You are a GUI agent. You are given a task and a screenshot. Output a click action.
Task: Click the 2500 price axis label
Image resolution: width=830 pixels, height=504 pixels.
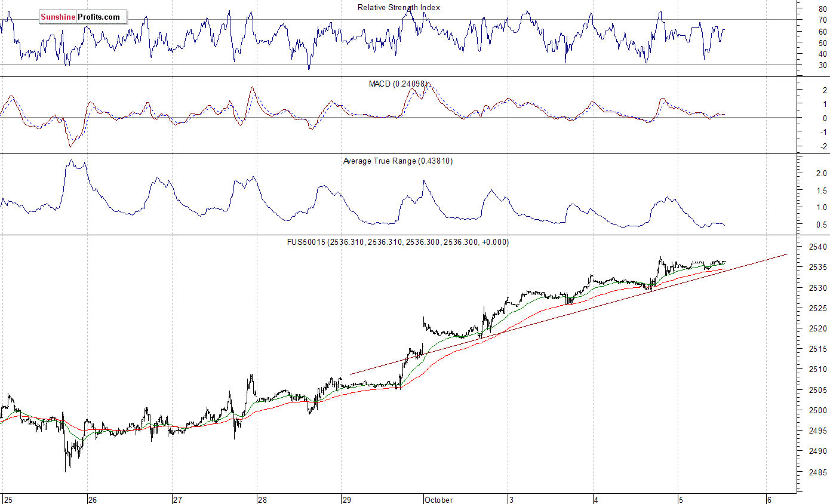pos(819,410)
